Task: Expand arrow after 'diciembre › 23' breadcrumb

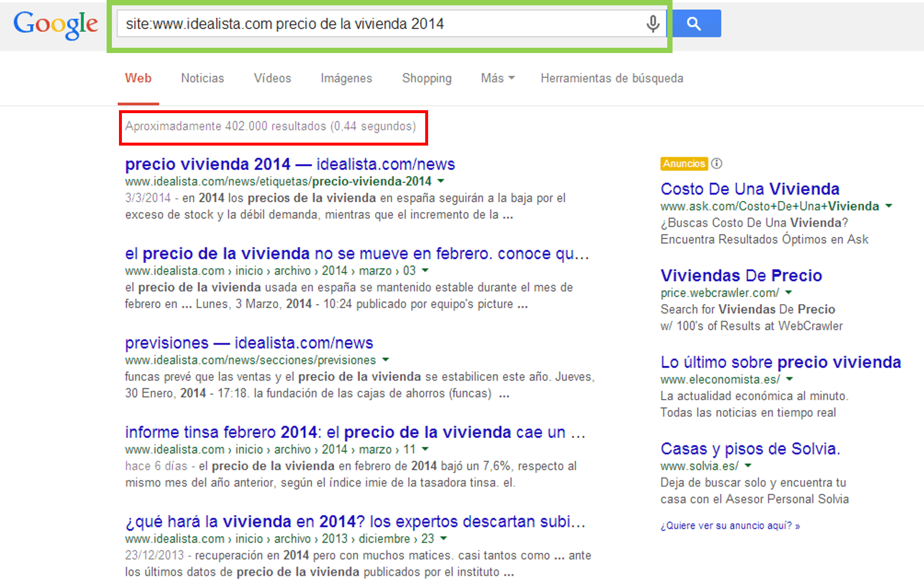Action: coord(443,538)
